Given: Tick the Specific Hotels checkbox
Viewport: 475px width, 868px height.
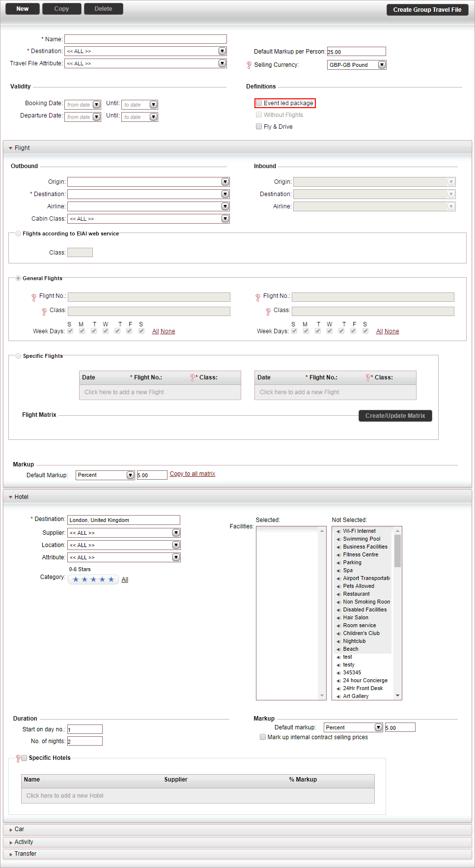Looking at the screenshot, I should click(x=24, y=758).
